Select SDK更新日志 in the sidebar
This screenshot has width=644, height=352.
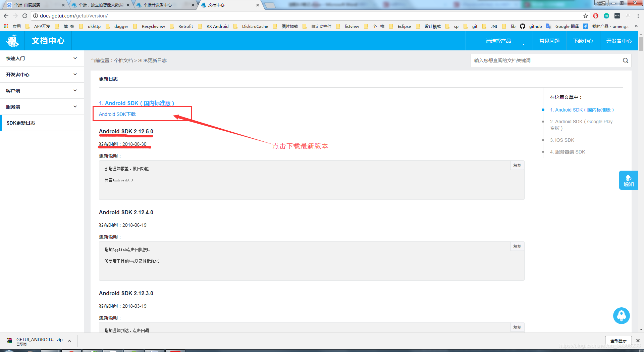coord(42,123)
